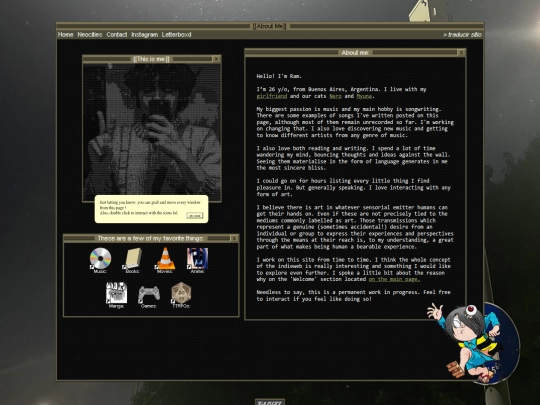Click the 'These are a few of my favorite things' title

(x=150, y=238)
